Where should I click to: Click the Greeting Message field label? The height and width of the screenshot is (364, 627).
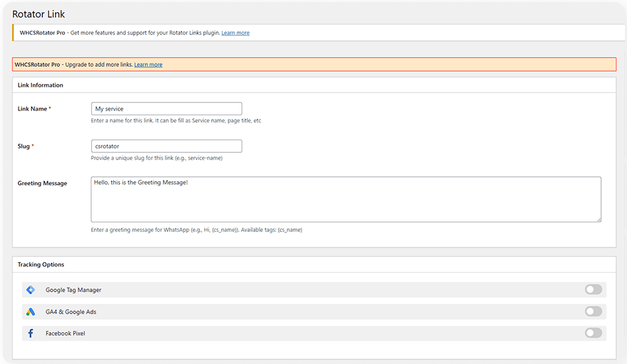point(42,183)
